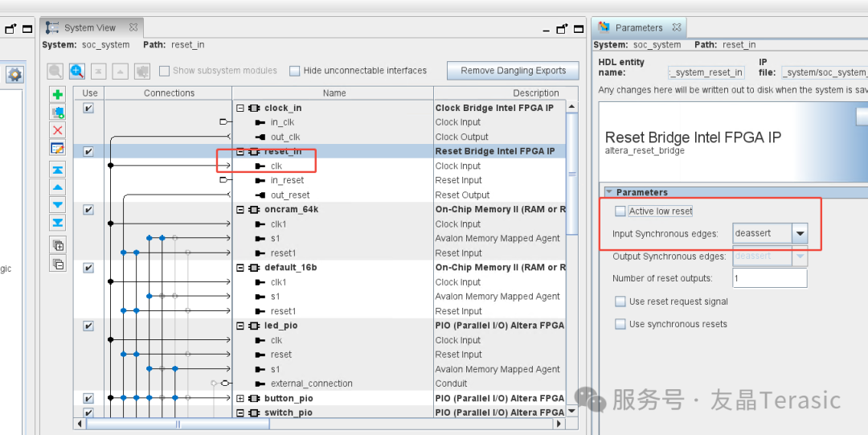The width and height of the screenshot is (868, 435).
Task: Toggle Use checkbox for led_pio
Action: [x=88, y=326]
